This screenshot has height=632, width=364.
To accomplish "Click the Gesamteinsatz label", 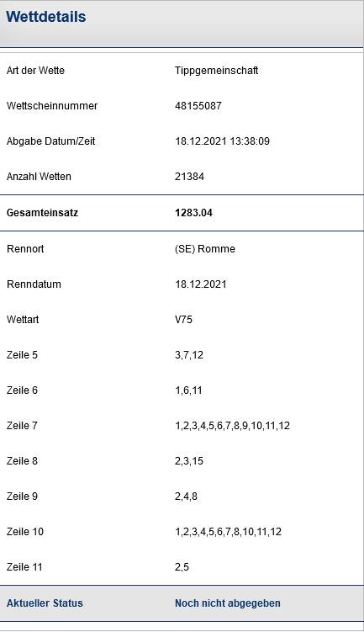I will [42, 213].
